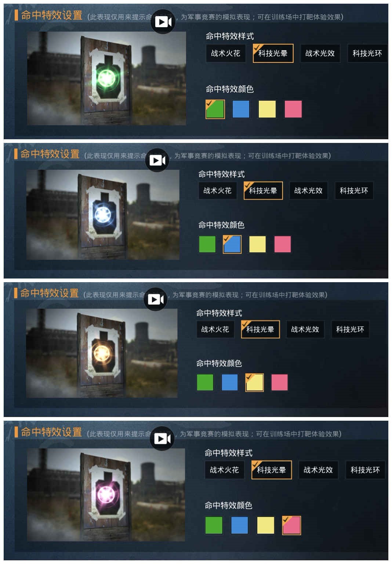Open blue glow target preview
392x564 pixels.
pos(103,215)
